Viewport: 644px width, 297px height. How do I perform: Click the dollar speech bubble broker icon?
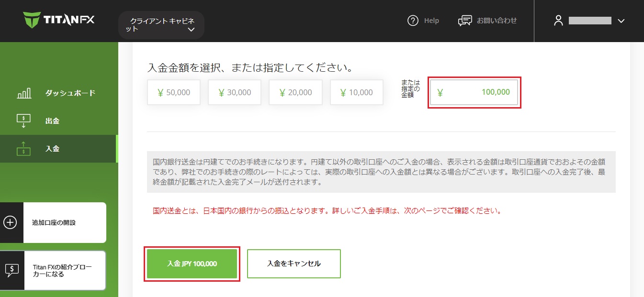tap(11, 271)
